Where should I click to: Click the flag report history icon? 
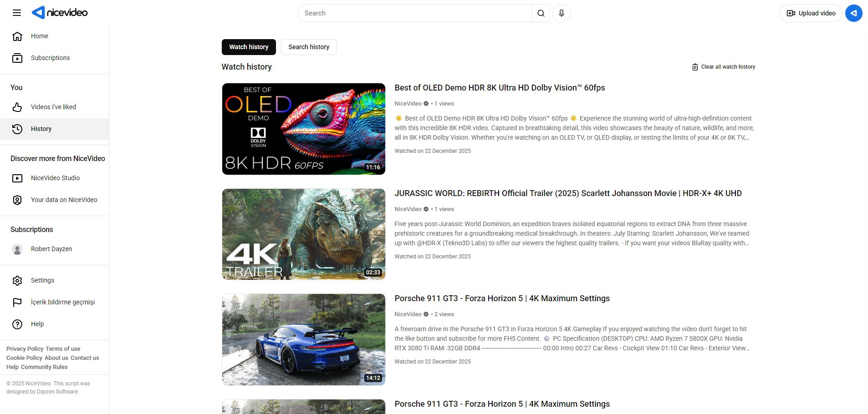click(17, 303)
